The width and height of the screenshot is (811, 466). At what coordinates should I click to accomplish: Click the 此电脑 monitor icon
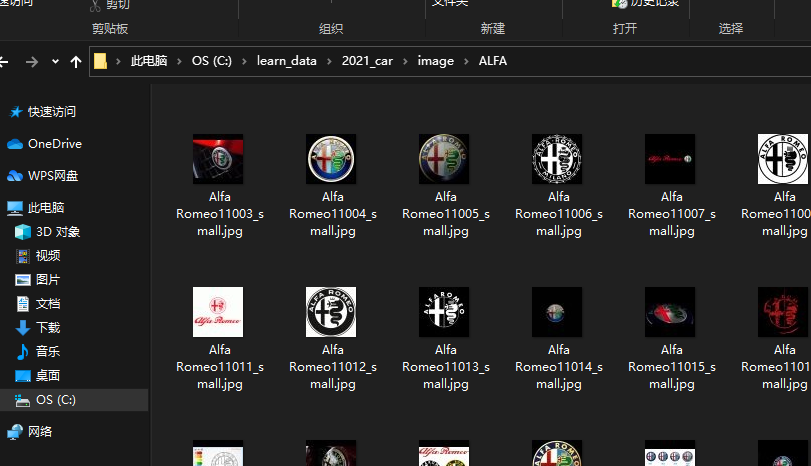click(x=14, y=208)
